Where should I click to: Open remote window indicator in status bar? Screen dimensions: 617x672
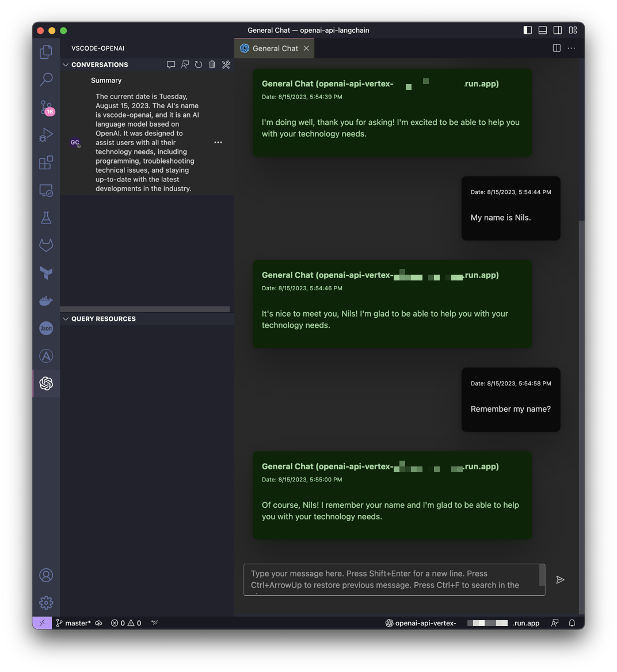point(42,622)
